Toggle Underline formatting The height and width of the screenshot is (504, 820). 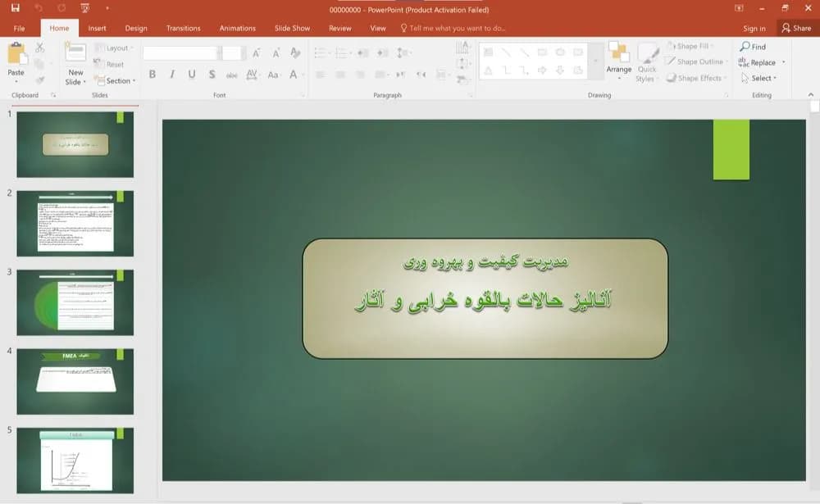point(192,75)
